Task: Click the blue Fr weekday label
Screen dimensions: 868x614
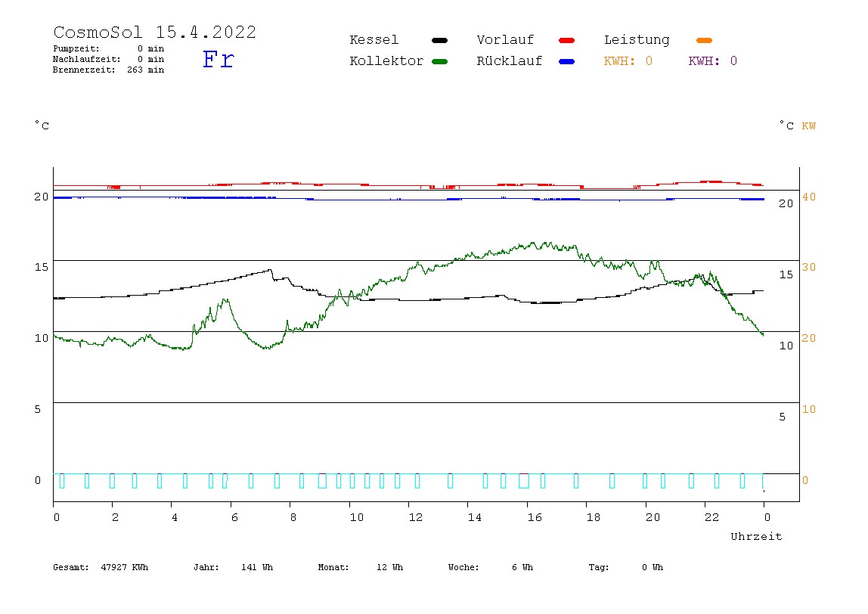Action: click(218, 59)
